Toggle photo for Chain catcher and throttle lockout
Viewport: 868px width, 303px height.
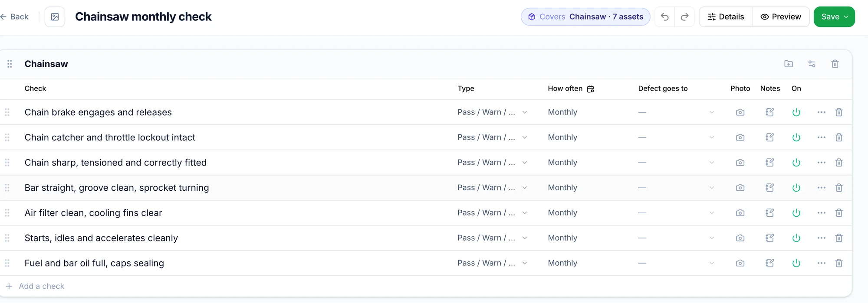[740, 137]
